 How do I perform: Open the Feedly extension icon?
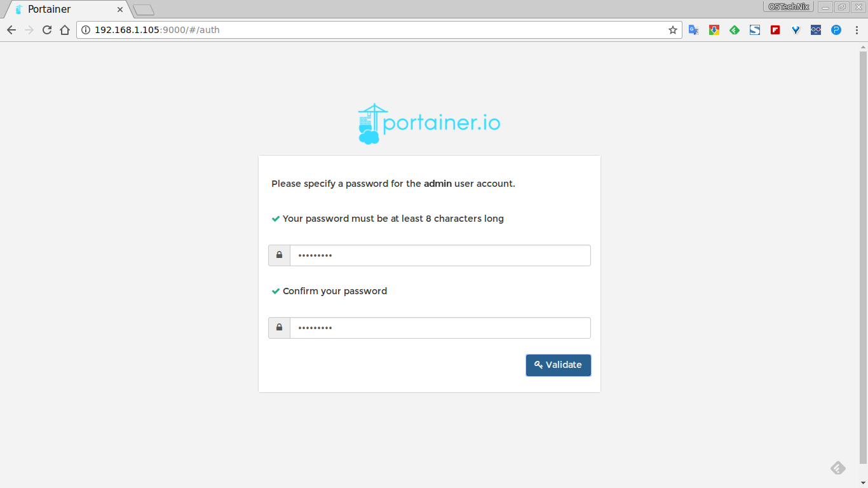coord(735,30)
